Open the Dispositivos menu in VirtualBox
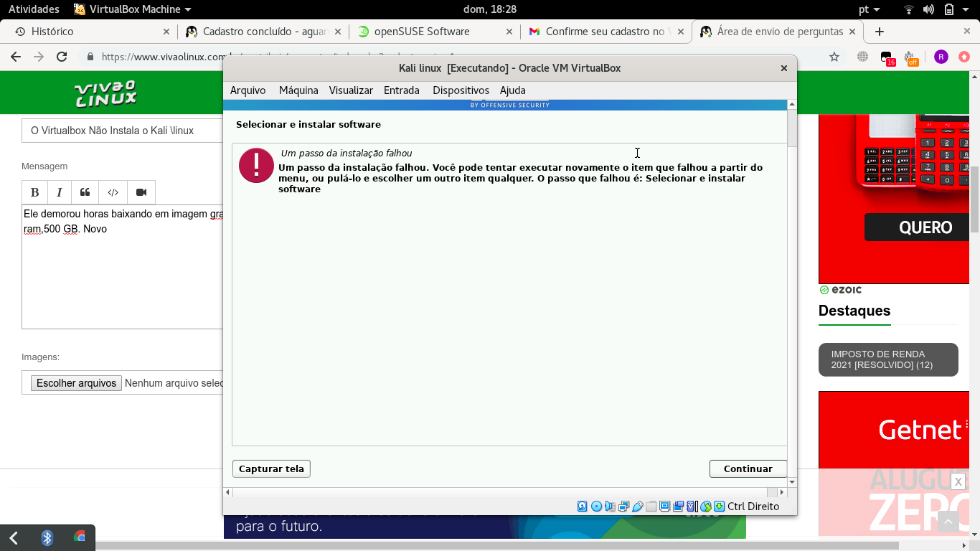The width and height of the screenshot is (980, 551). coord(461,90)
